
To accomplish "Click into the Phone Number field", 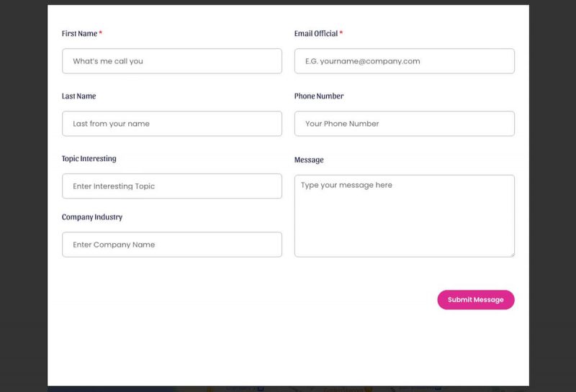I will 404,124.
